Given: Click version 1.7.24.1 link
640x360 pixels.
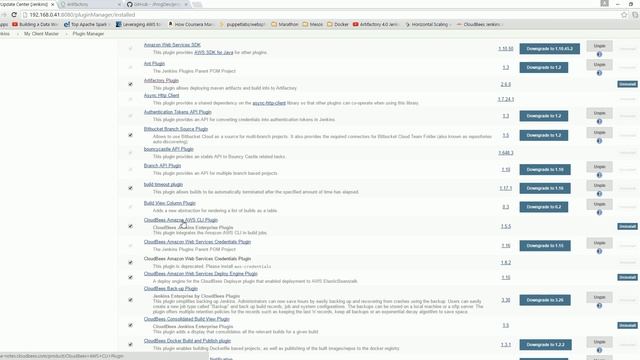Looking at the screenshot, I should (506, 99).
